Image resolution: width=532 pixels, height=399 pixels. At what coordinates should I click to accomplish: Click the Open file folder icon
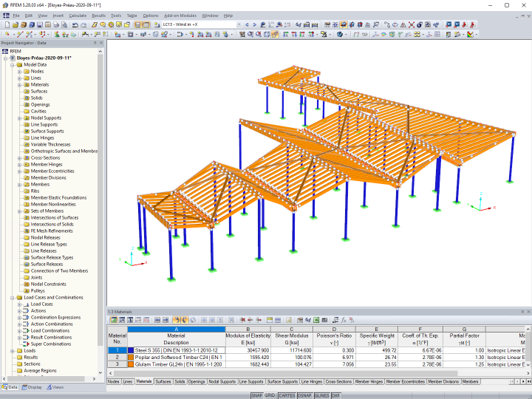click(16, 25)
